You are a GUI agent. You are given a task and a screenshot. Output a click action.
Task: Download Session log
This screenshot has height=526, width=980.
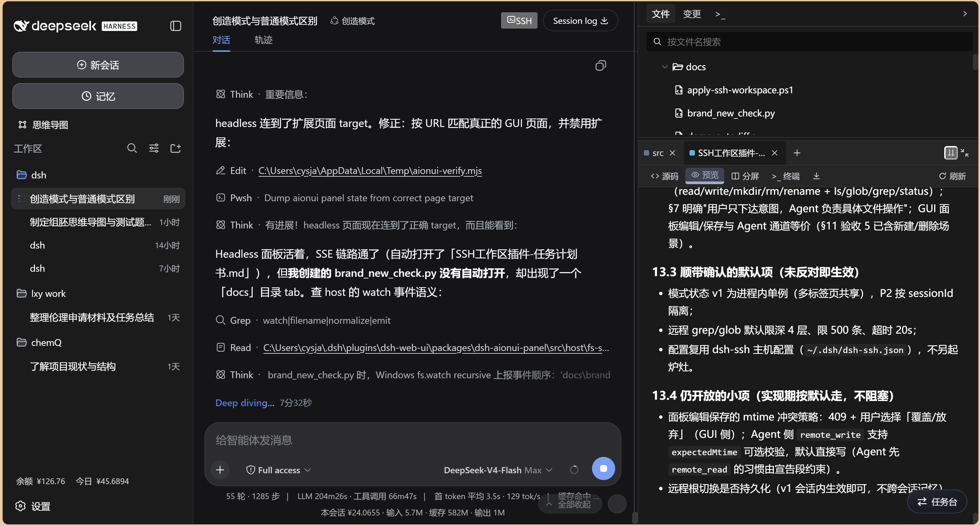coord(580,20)
